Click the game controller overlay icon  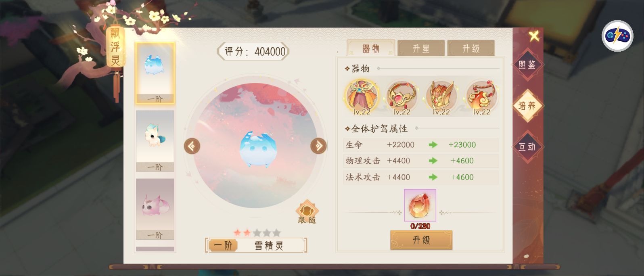618,36
